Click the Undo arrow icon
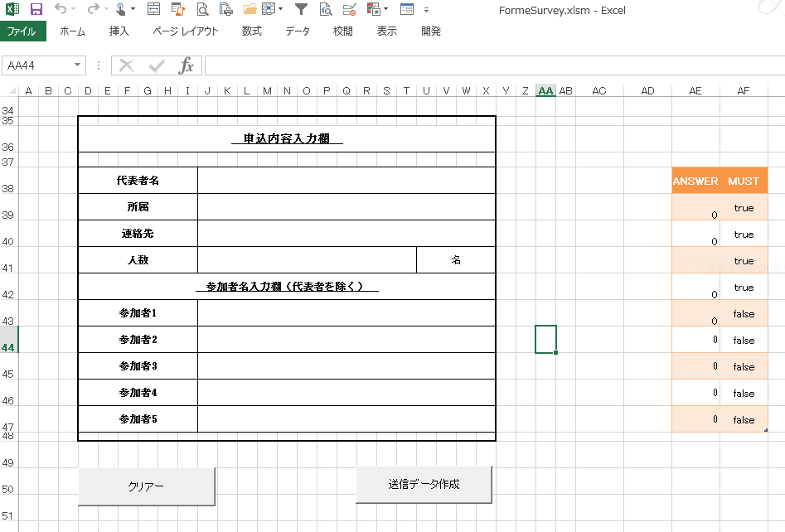This screenshot has width=785, height=532. (61, 10)
